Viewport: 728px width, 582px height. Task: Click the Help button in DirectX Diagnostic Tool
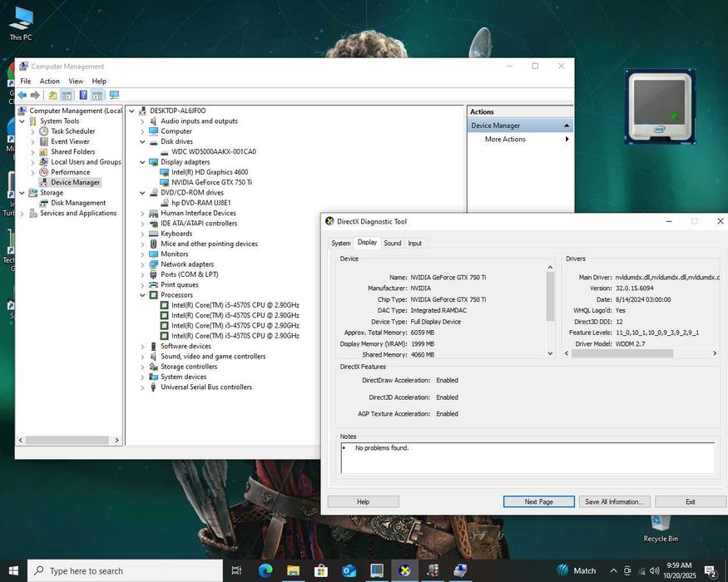tap(363, 501)
